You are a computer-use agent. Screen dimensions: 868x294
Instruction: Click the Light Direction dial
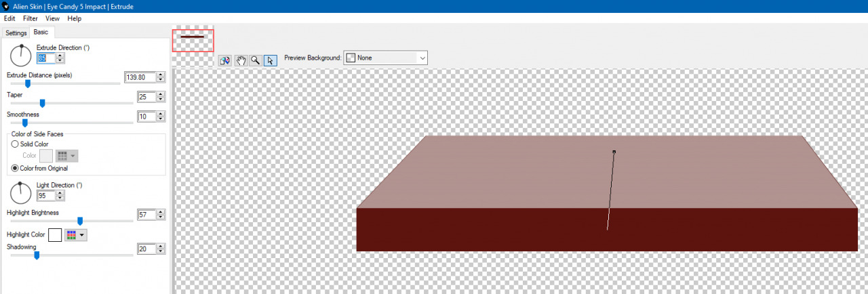22,193
